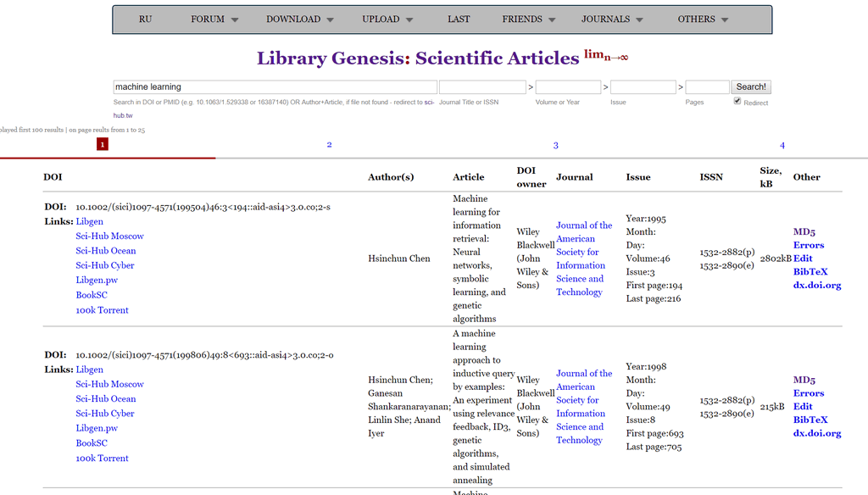Open Libgen link for 1995 article
The width and height of the screenshot is (868, 495).
click(x=89, y=221)
